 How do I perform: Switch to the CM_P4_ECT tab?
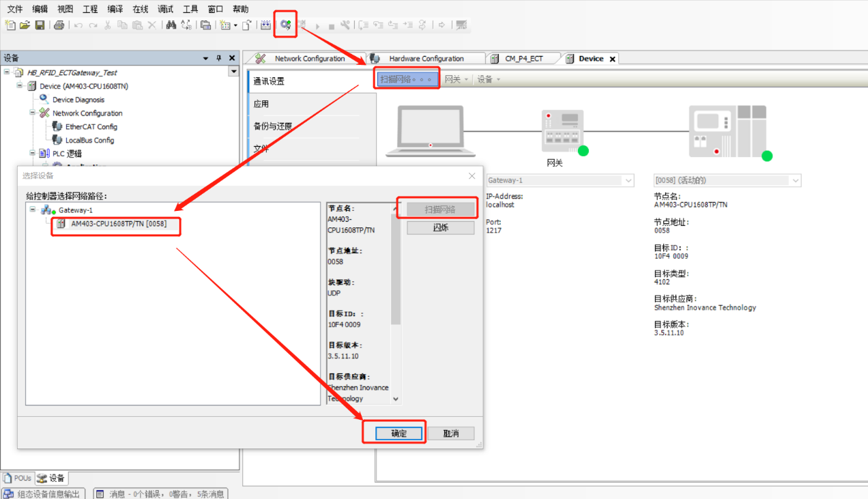coord(524,59)
